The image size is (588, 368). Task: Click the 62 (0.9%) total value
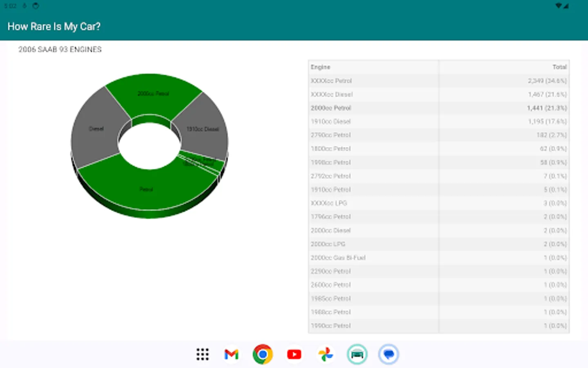click(x=553, y=149)
